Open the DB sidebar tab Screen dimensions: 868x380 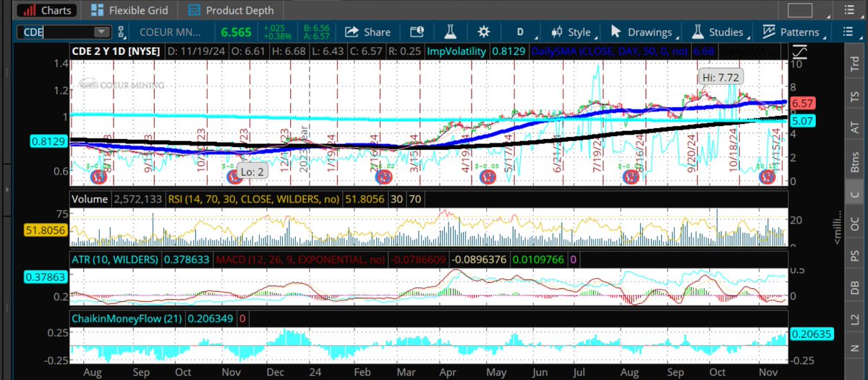855,287
